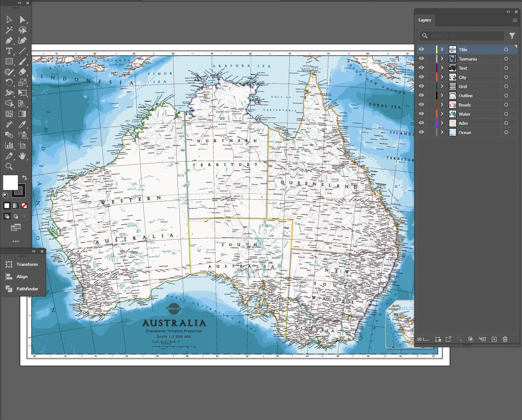Toggle visibility of Roads layer
Image resolution: width=522 pixels, height=420 pixels.
pos(422,105)
